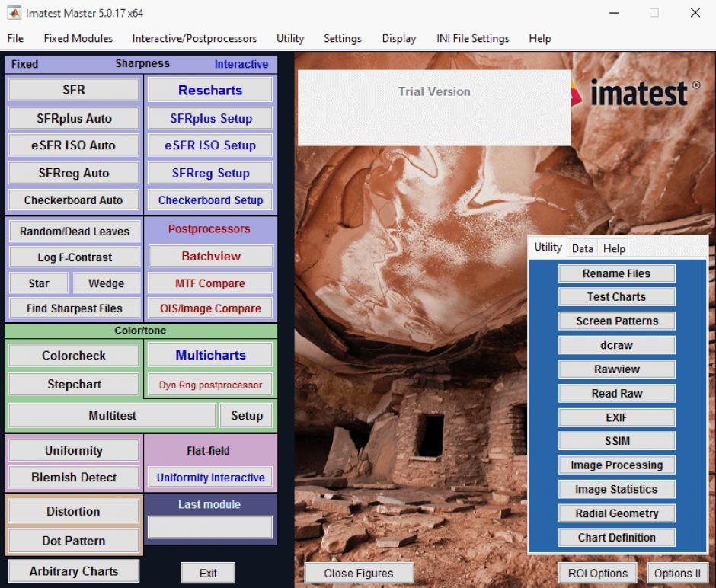Open eSFR ISO Setup
Image resolution: width=716 pixels, height=588 pixels.
[x=210, y=145]
